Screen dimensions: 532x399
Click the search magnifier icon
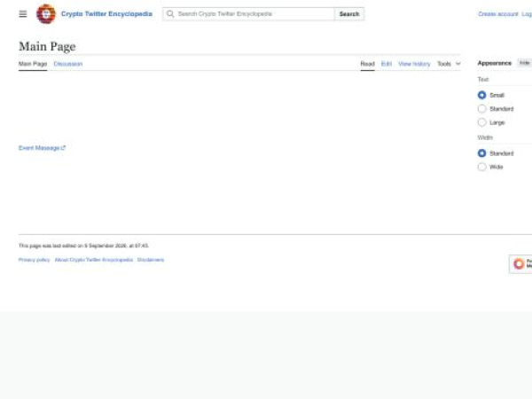[x=170, y=14]
